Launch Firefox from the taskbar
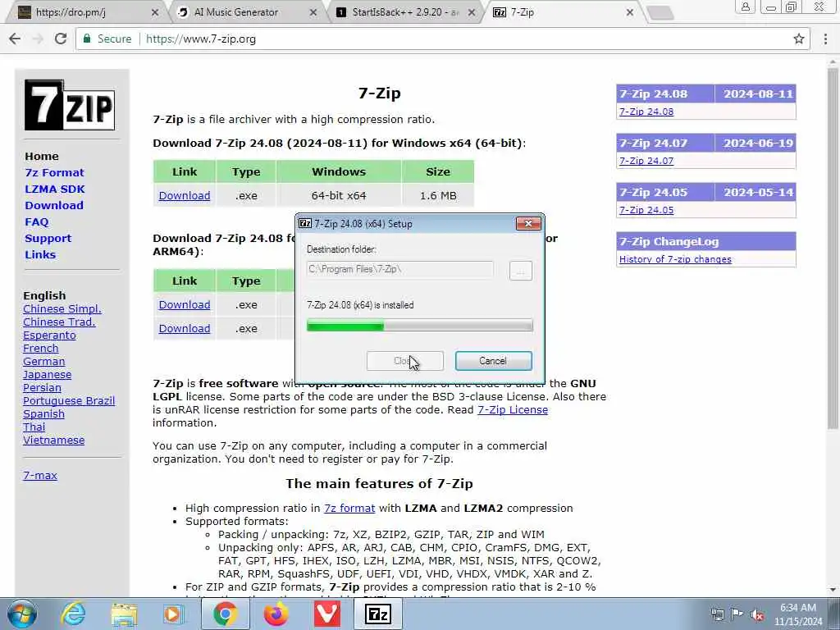 click(x=276, y=614)
